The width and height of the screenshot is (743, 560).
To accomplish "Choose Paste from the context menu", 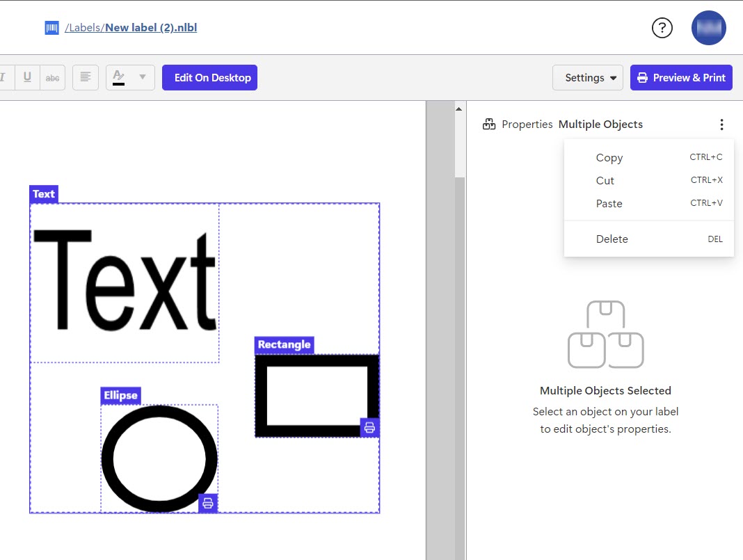I will tap(648, 203).
